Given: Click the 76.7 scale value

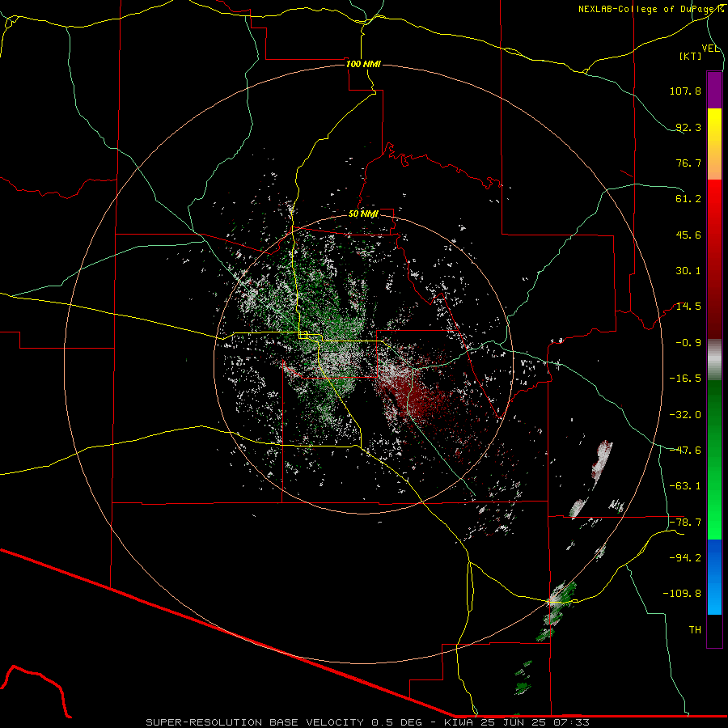Looking at the screenshot, I should [688, 163].
